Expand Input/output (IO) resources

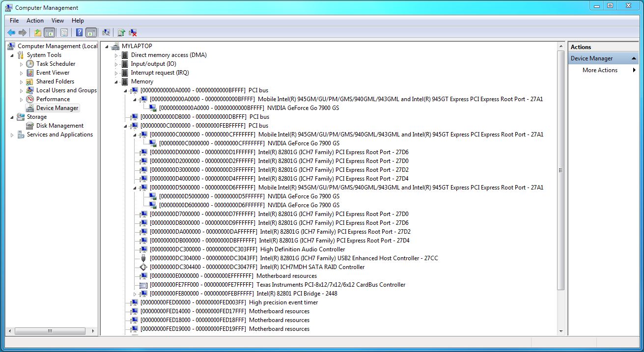coord(116,64)
